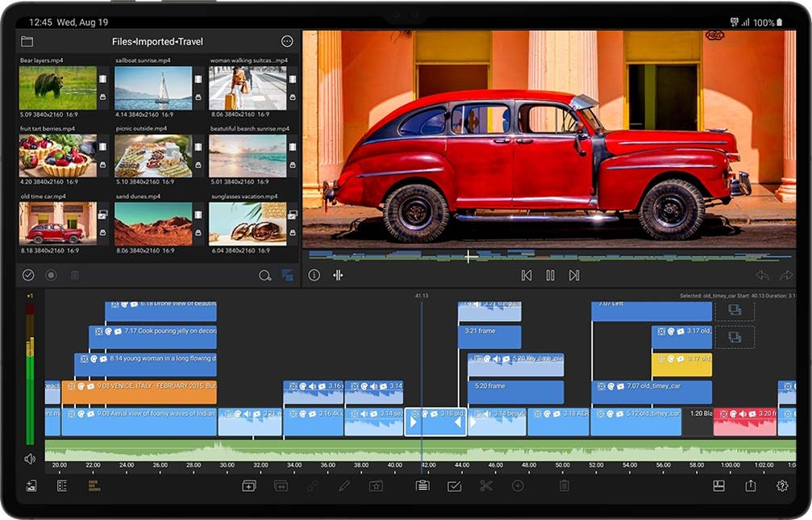Select the scissors split clip tool
This screenshot has width=812, height=520.
tap(485, 486)
